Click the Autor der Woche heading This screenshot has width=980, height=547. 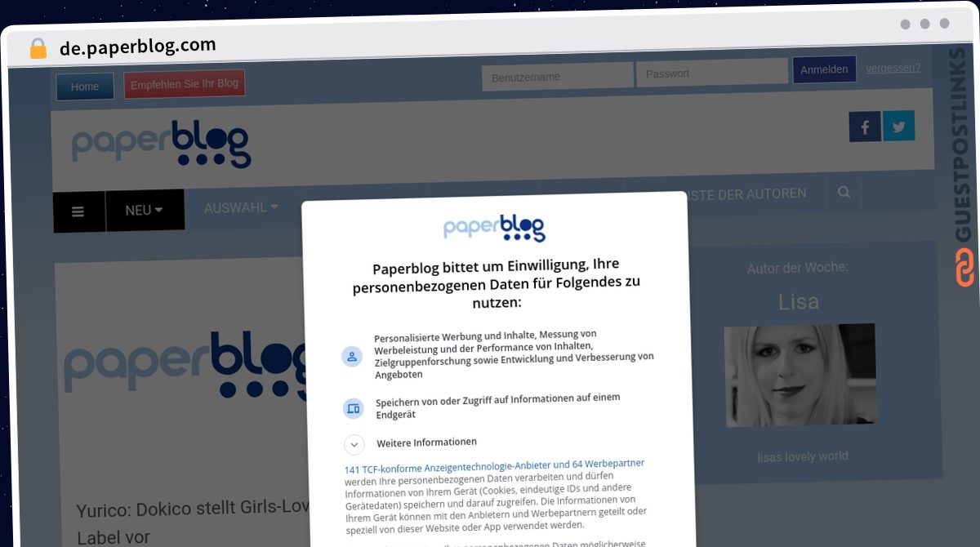click(798, 268)
